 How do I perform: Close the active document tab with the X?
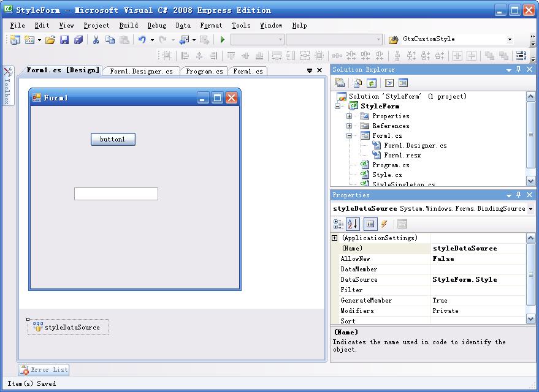pyautogui.click(x=319, y=70)
